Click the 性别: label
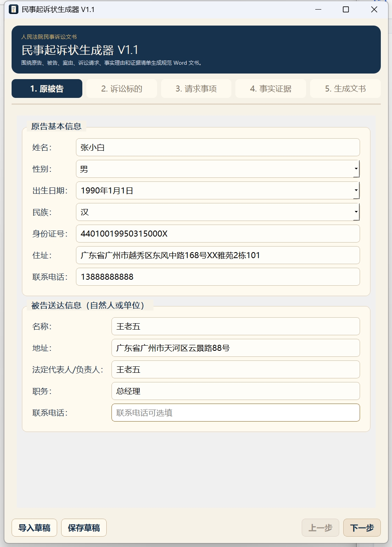392x547 pixels. click(42, 169)
